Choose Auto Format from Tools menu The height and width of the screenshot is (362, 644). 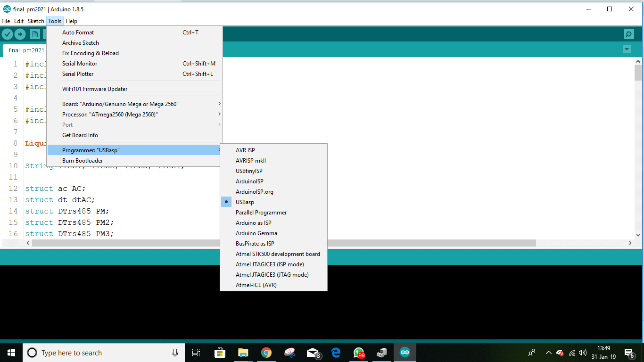[134, 33]
